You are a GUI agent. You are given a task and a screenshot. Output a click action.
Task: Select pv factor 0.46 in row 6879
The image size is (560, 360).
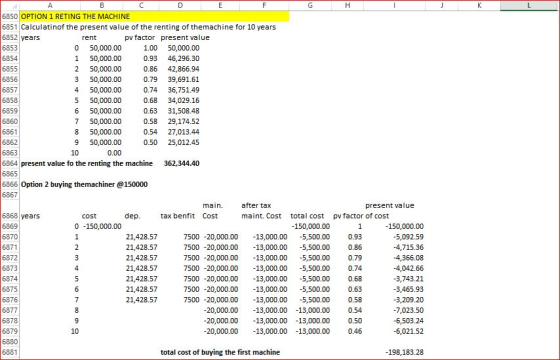click(355, 331)
